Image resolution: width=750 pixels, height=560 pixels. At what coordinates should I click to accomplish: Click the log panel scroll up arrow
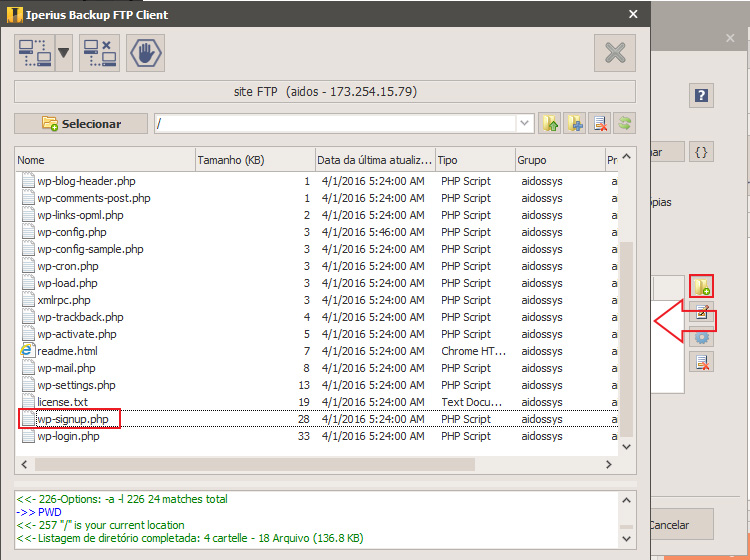click(627, 500)
